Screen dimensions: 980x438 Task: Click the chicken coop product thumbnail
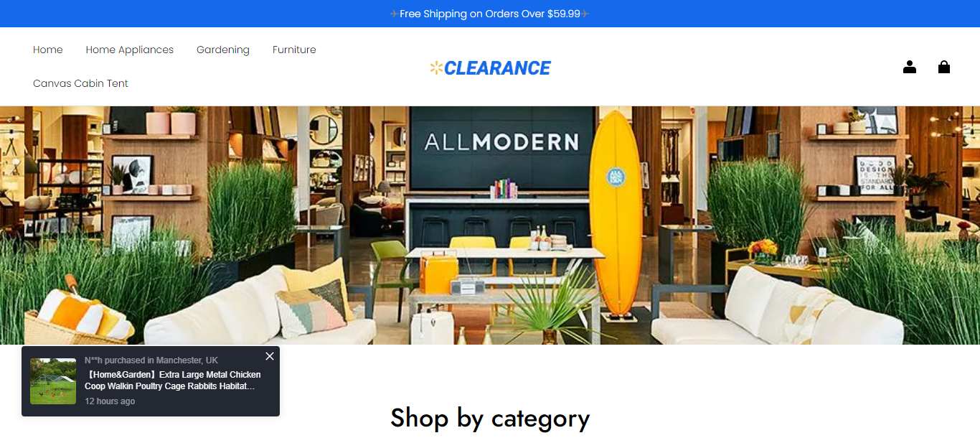(53, 381)
